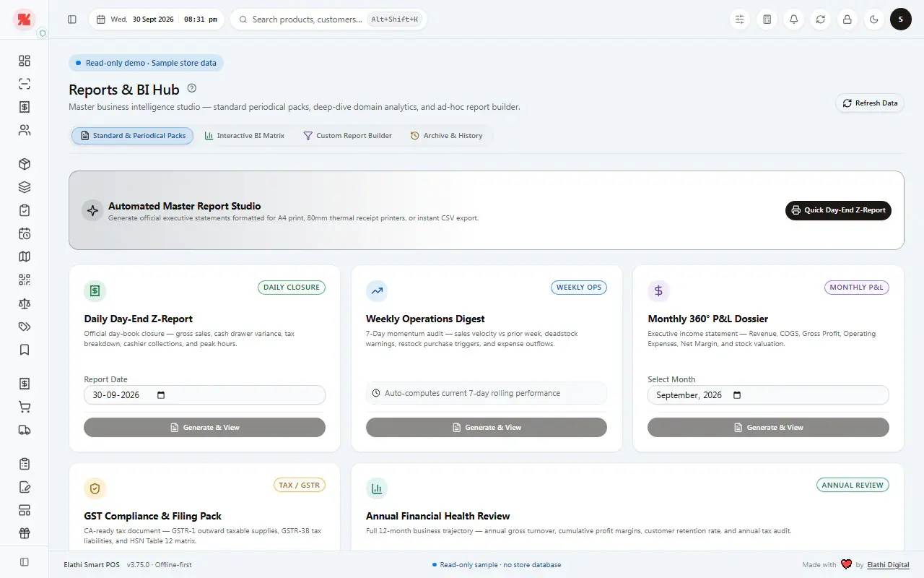The image size is (924, 578).
Task: Open the layout panels icon in sidebar
Action: pyautogui.click(x=25, y=510)
